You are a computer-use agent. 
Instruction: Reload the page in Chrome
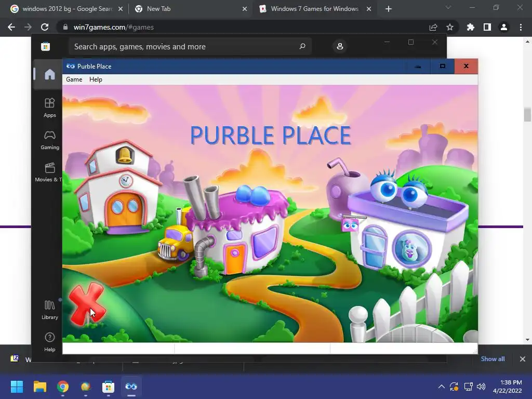(x=45, y=27)
